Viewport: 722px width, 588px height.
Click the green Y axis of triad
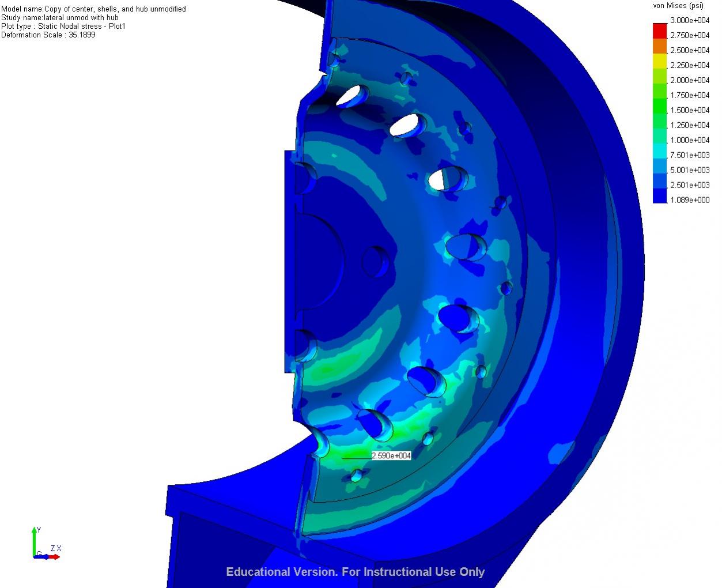(x=34, y=541)
